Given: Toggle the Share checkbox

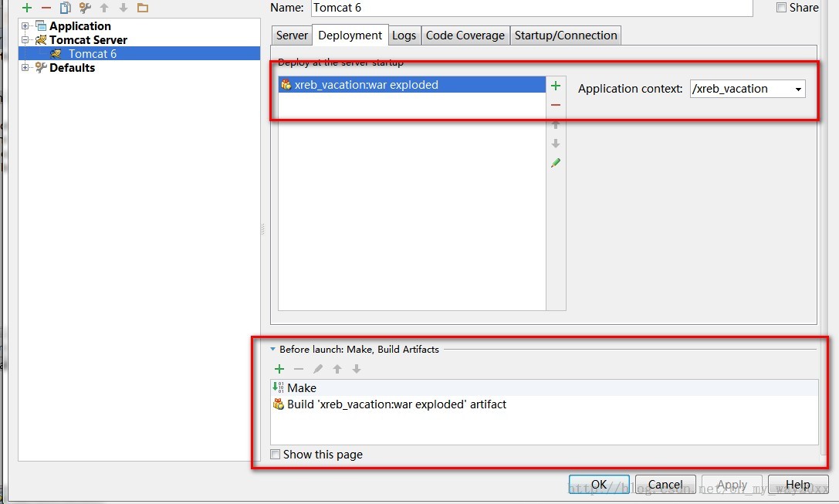Looking at the screenshot, I should (781, 8).
